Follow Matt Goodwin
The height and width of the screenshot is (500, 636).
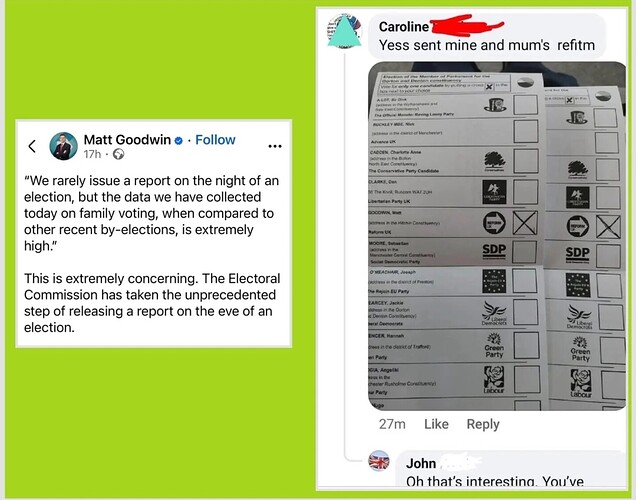[215, 140]
